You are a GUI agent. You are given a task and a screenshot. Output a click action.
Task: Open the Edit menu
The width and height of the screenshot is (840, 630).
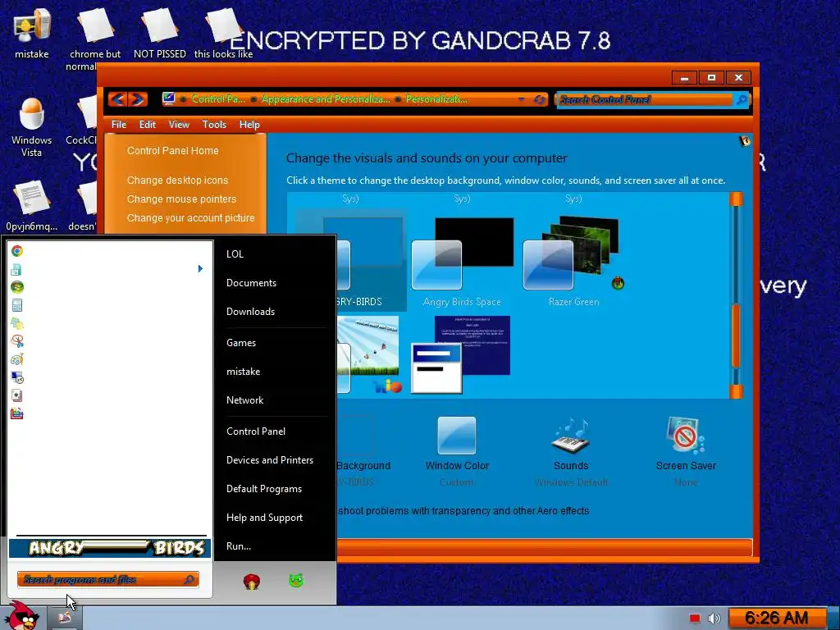[x=148, y=125]
